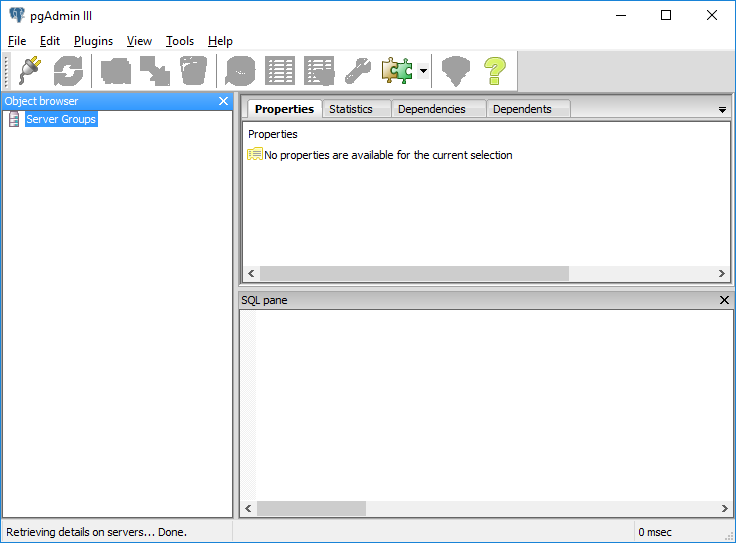The height and width of the screenshot is (543, 736).
Task: Click the yellow properties note icon
Action: tap(255, 154)
